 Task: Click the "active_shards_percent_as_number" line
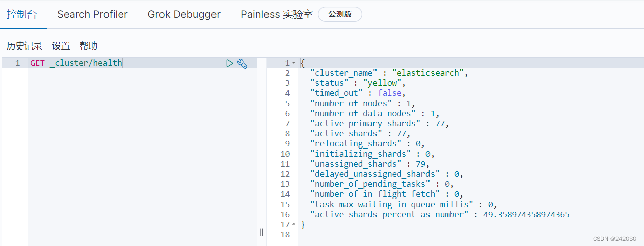(440, 215)
